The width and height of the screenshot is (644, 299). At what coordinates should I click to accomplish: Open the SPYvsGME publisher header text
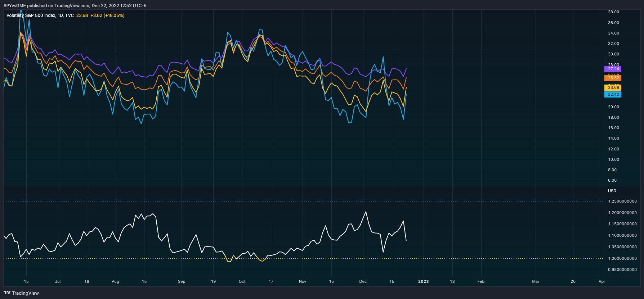tap(75, 5)
